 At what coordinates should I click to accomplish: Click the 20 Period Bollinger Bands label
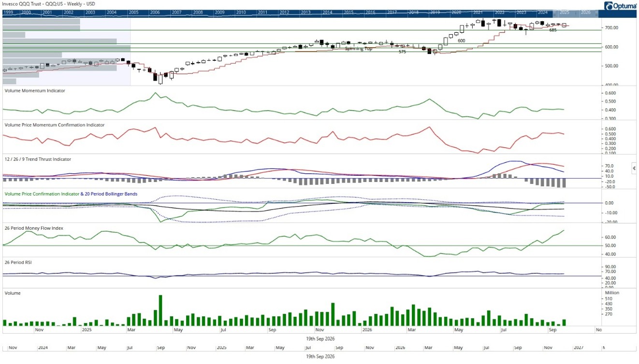coord(111,194)
